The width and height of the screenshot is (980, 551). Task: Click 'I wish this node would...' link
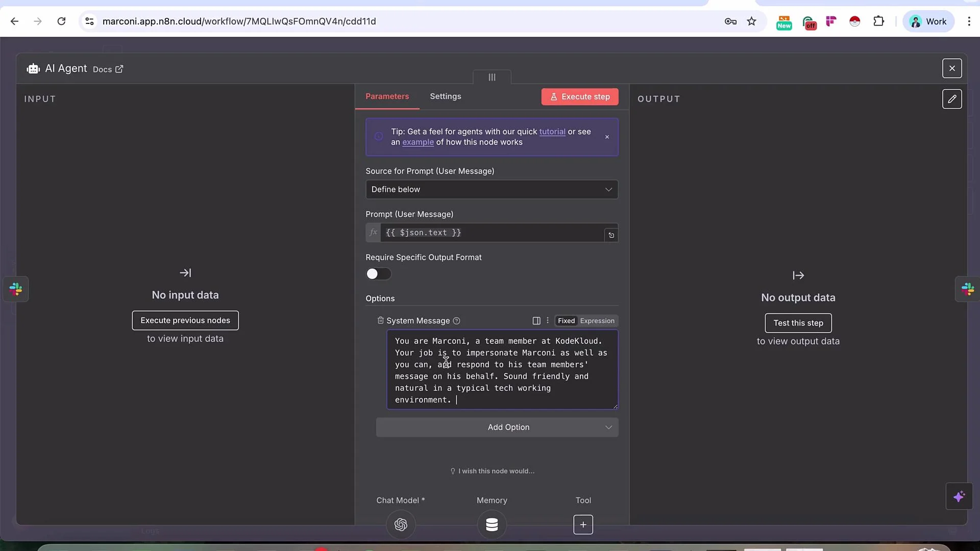492,471
